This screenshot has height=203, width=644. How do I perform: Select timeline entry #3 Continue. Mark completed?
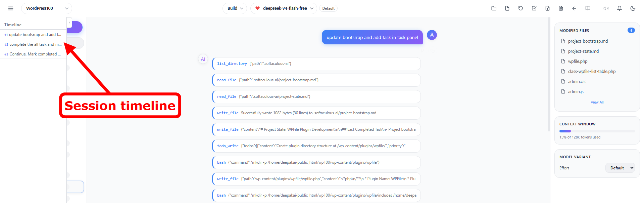pos(33,54)
